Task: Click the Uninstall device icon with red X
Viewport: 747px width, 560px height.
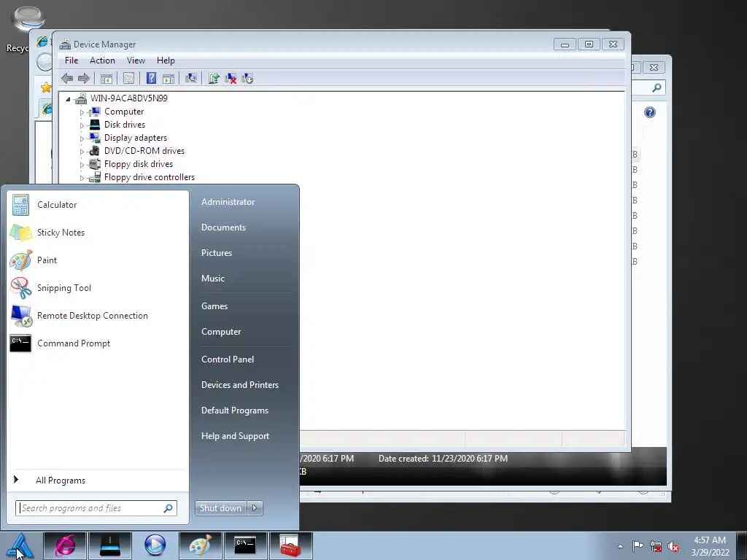Action: [x=231, y=79]
